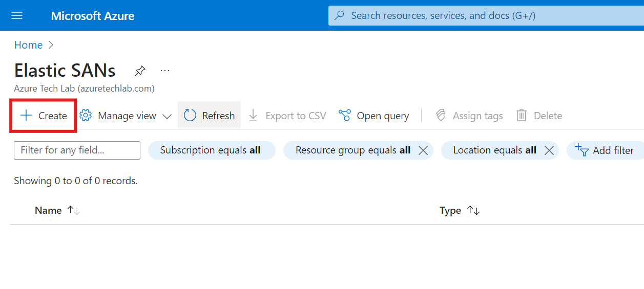The height and width of the screenshot is (289, 644).
Task: Open the hamburger portal menu
Action: 17,15
